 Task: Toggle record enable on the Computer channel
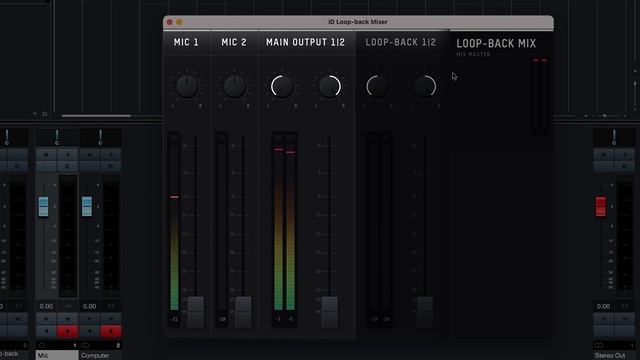point(111,331)
